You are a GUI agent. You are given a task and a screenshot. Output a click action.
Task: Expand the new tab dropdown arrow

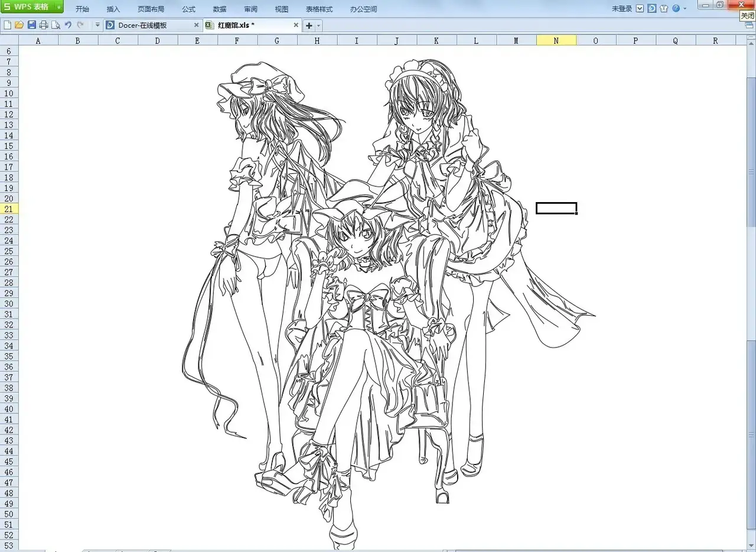coord(319,25)
